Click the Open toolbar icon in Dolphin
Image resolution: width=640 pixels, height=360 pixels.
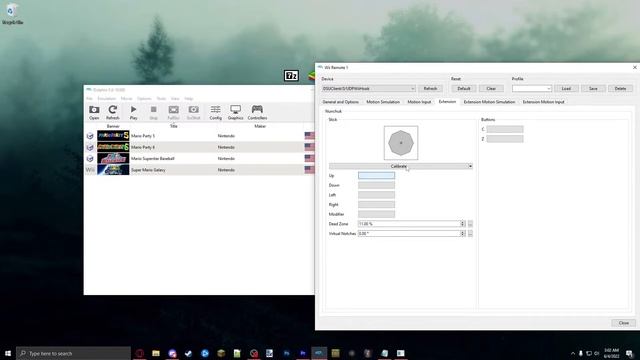point(94,112)
